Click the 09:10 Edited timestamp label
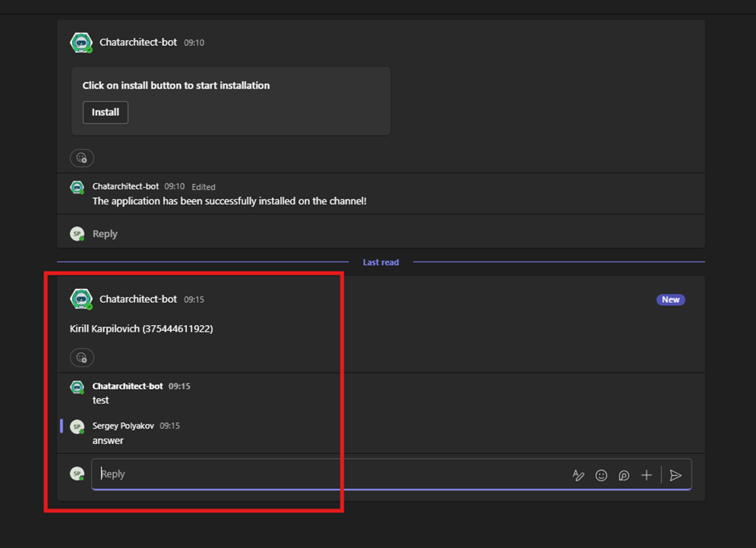756x548 pixels. [x=189, y=186]
